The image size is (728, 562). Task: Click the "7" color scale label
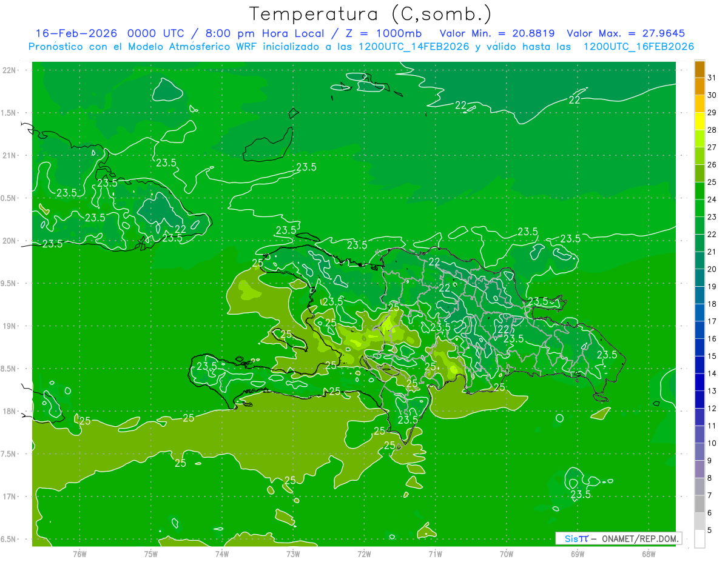pos(710,495)
